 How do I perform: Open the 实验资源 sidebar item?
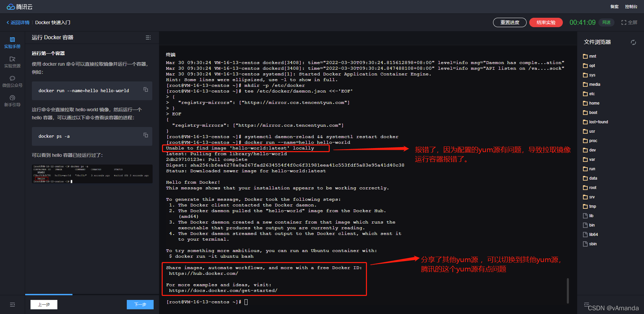[12, 62]
